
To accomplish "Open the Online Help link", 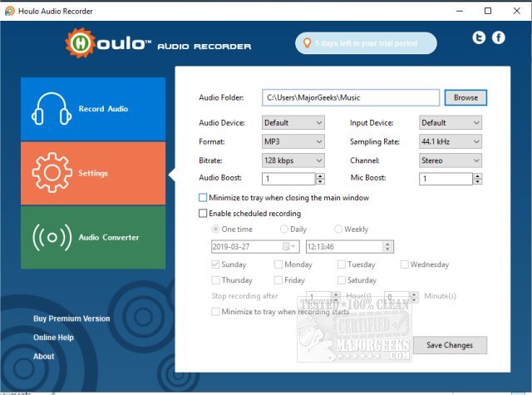I will coord(53,338).
